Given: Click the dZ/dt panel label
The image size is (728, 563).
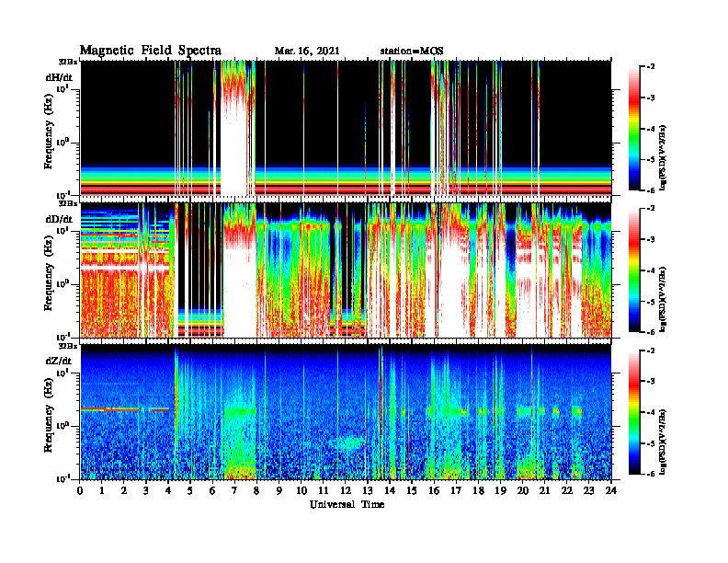Looking at the screenshot, I should click(59, 361).
